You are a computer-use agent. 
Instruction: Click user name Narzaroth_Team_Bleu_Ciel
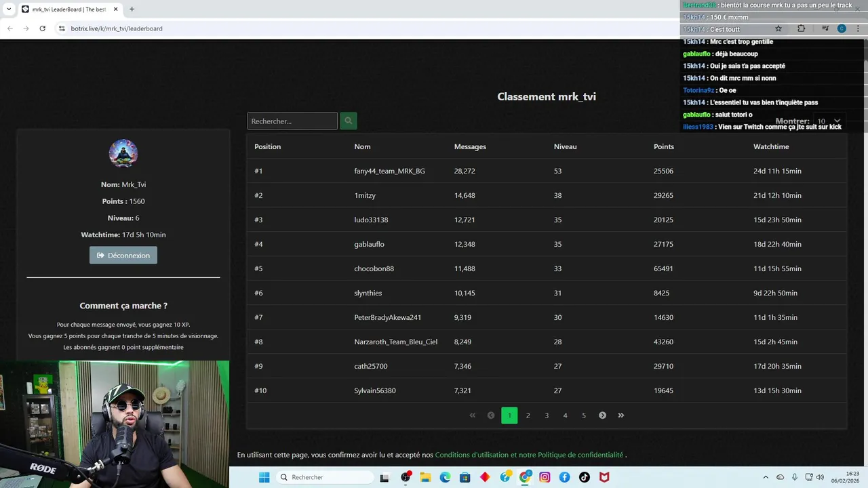pos(395,342)
